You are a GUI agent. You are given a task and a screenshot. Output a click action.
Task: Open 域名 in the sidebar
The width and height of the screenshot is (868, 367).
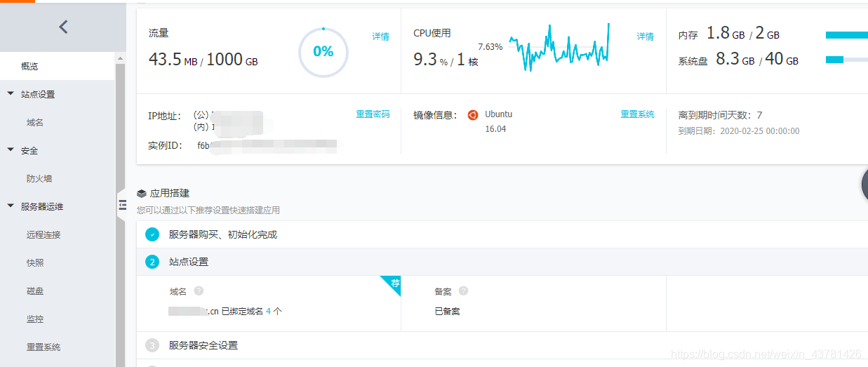35,123
